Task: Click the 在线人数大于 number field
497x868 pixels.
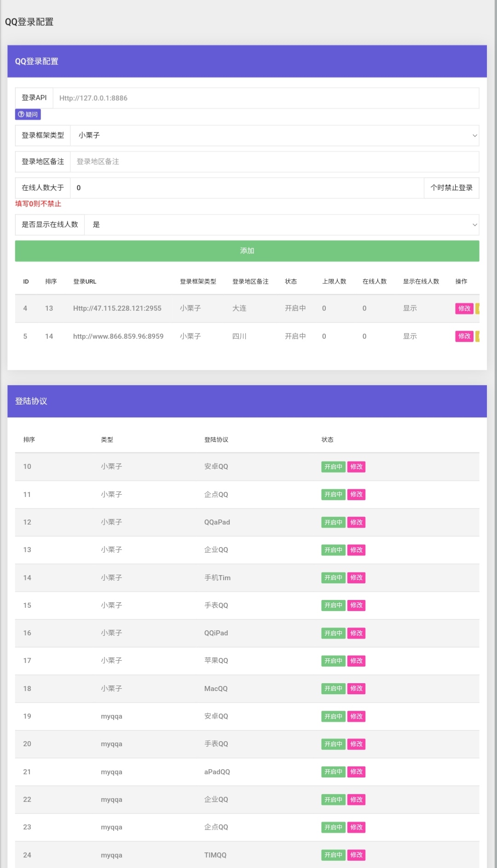Action: point(246,188)
